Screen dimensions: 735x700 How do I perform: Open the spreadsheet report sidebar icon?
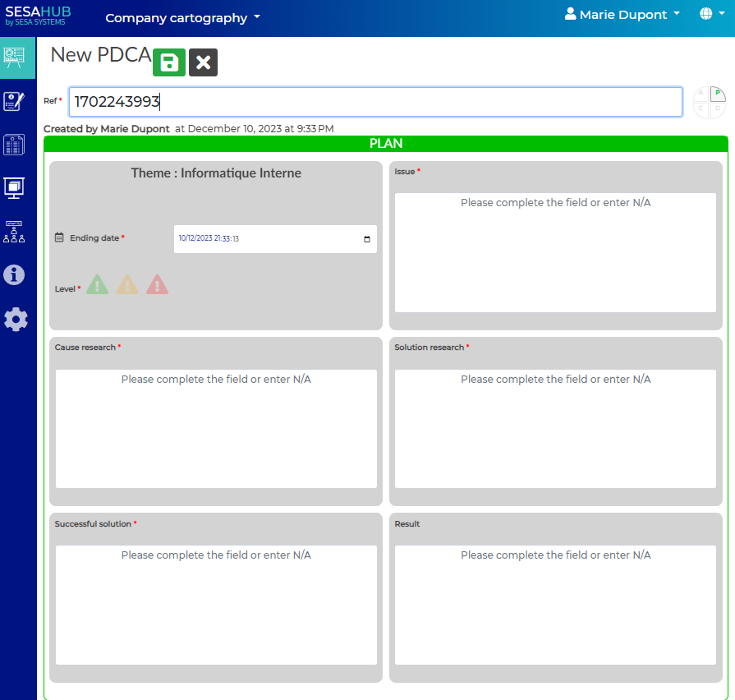[x=15, y=145]
